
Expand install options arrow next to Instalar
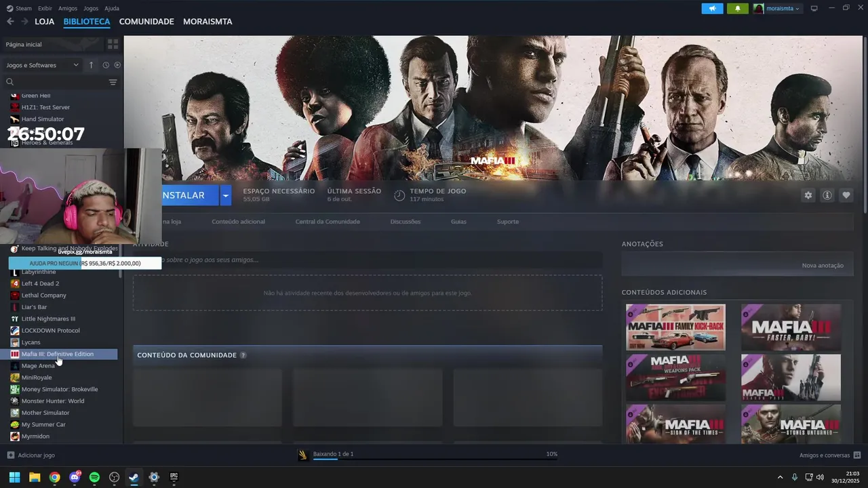click(x=226, y=195)
